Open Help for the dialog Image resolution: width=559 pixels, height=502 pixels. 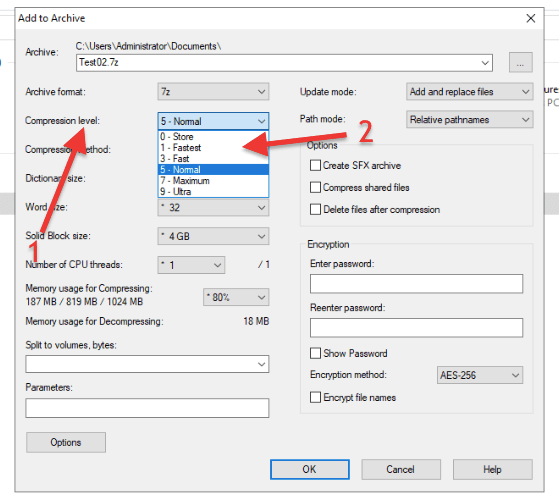click(493, 469)
